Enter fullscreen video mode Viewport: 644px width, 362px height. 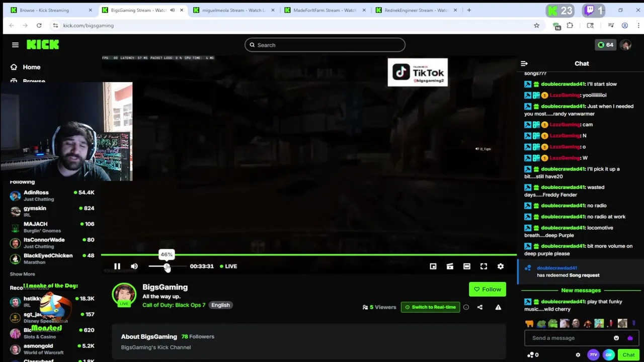point(484,266)
